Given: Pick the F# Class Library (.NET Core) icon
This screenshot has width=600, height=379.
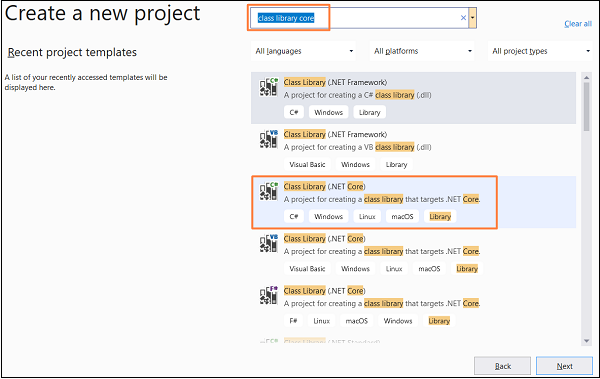Looking at the screenshot, I should click(268, 296).
